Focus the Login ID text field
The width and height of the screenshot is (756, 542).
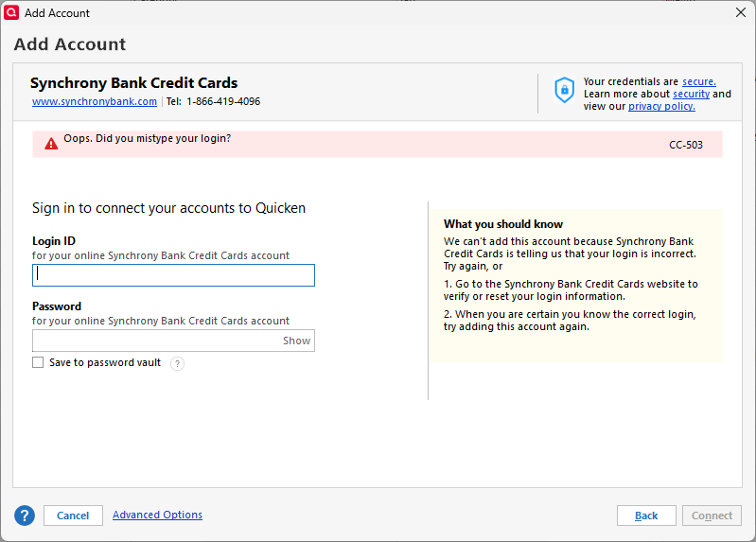[x=173, y=275]
